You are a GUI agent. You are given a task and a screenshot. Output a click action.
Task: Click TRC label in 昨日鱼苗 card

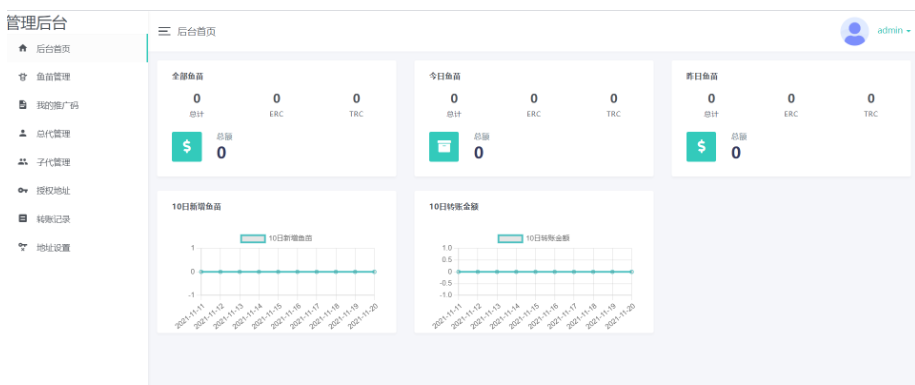pyautogui.click(x=871, y=114)
